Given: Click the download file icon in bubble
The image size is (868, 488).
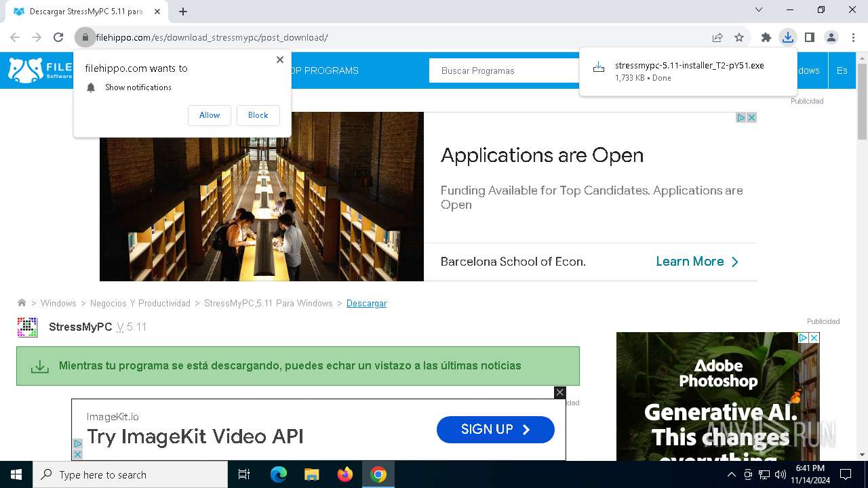Looking at the screenshot, I should pos(599,67).
